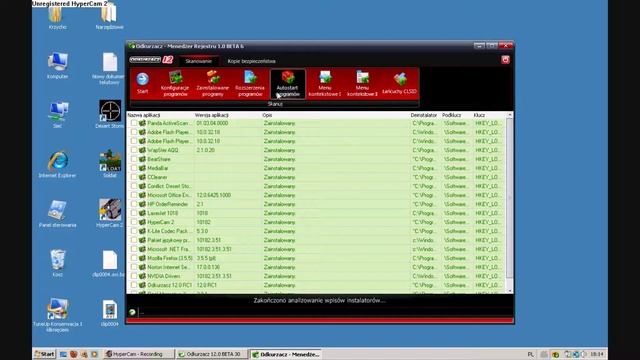
Task: Click version 12.0.6425.1000 cell
Action: coord(213,195)
